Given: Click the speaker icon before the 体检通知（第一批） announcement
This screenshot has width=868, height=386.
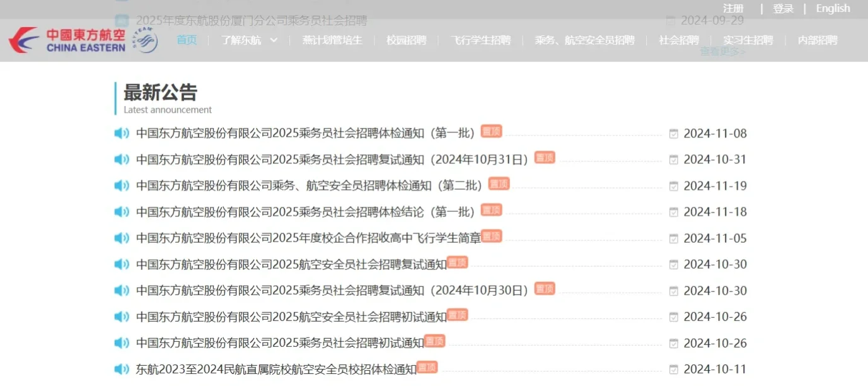Looking at the screenshot, I should coord(122,132).
